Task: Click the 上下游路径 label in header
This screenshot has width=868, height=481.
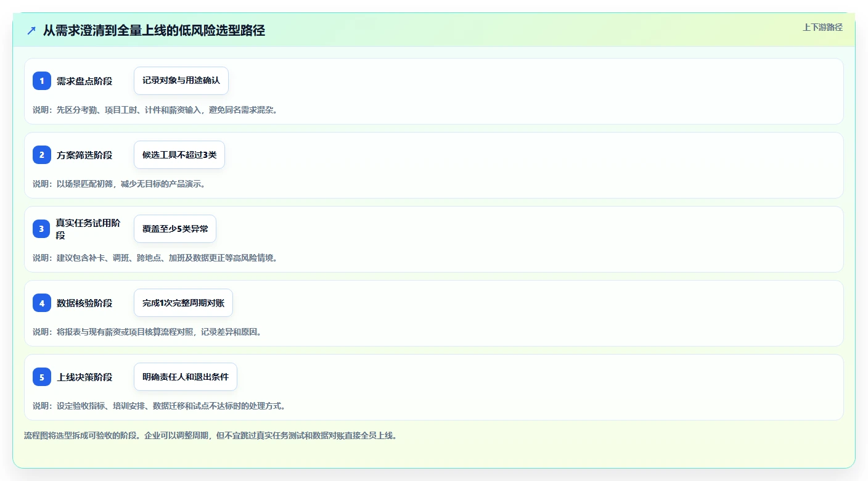Action: pyautogui.click(x=822, y=27)
